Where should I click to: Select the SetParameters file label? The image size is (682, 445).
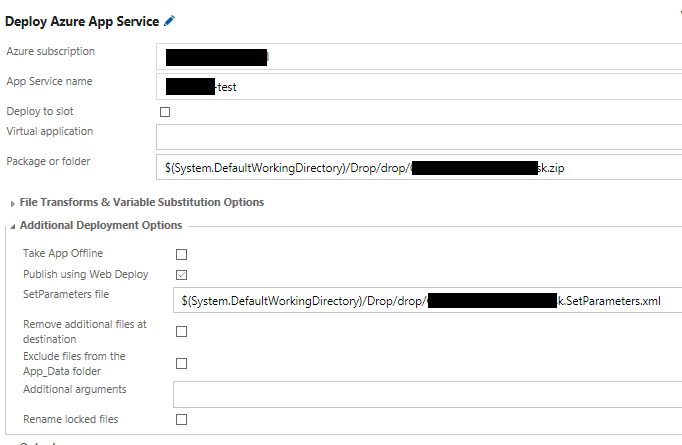pyautogui.click(x=66, y=294)
